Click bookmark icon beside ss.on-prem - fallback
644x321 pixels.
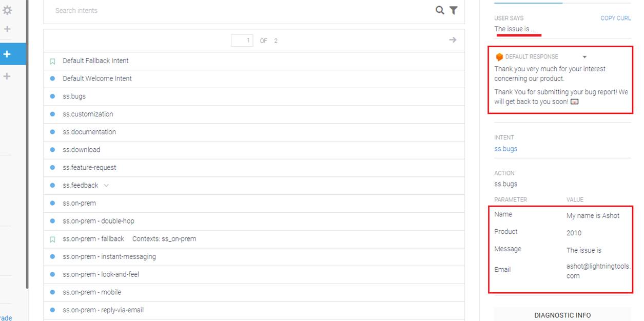coord(52,239)
